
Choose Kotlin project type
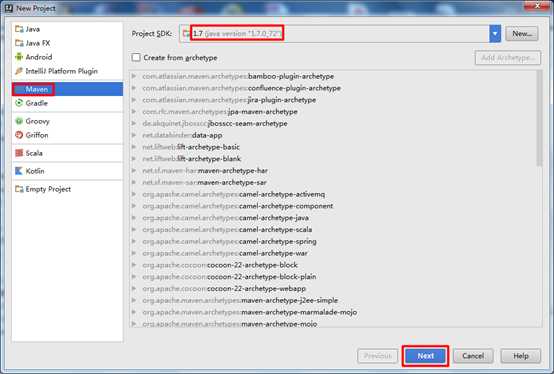pyautogui.click(x=67, y=171)
